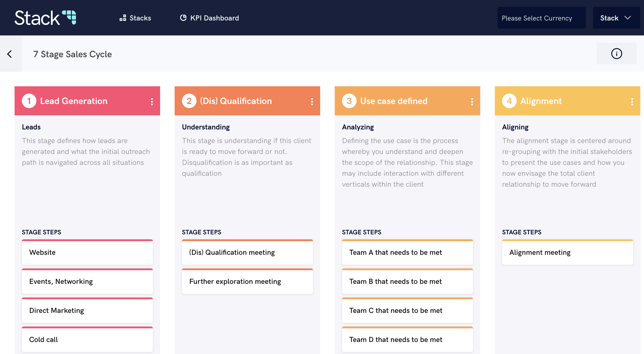
Task: Open the info circle icon
Action: (x=616, y=54)
